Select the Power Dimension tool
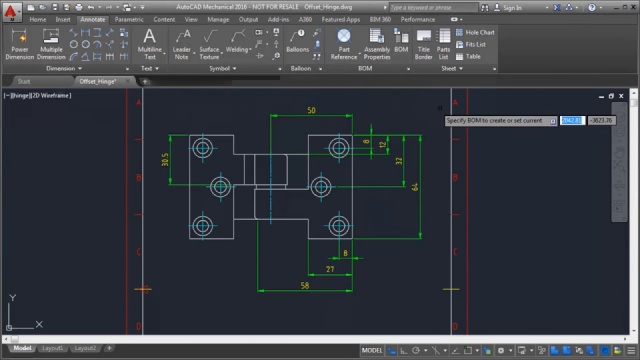640x360 pixels. (x=19, y=44)
